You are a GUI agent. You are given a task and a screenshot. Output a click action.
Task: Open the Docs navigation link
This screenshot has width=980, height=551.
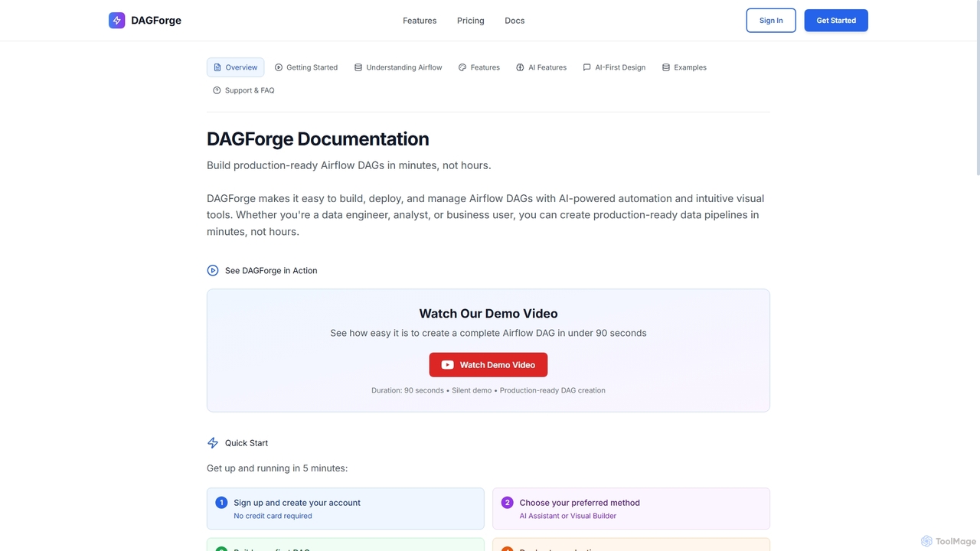pyautogui.click(x=514, y=21)
